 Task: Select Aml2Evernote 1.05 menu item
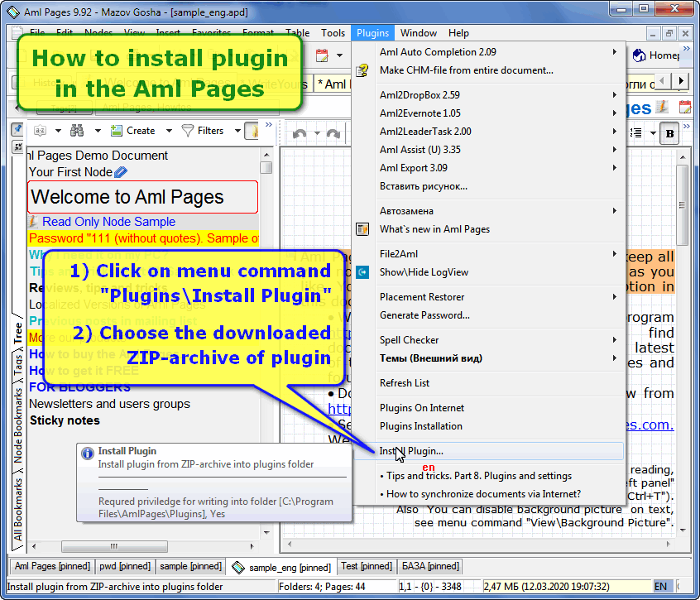489,113
